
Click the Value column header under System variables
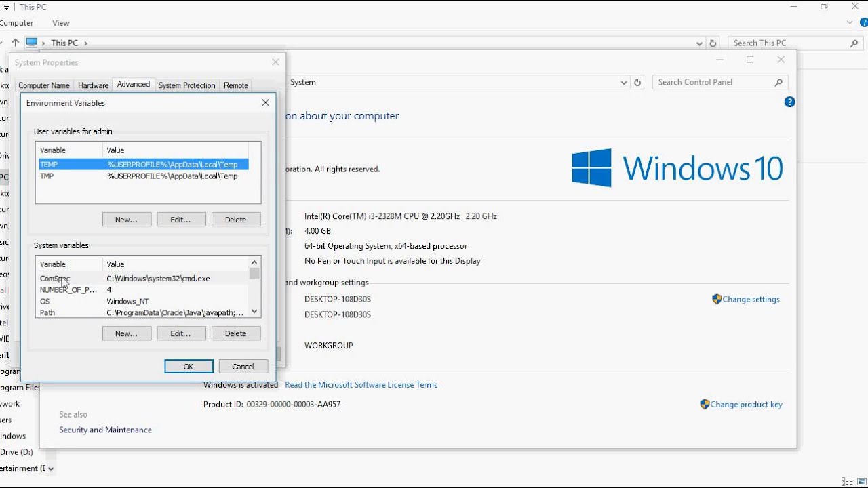[x=176, y=264]
